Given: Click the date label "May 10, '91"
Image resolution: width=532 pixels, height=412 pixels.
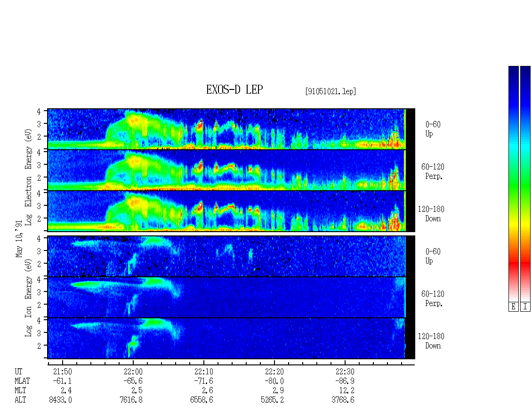Looking at the screenshot, I should [19, 239].
